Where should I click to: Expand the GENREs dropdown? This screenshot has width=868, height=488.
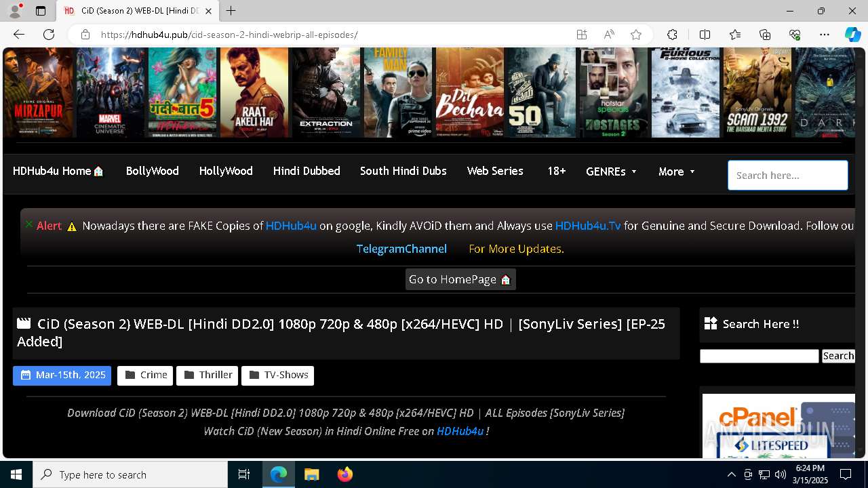tap(611, 171)
